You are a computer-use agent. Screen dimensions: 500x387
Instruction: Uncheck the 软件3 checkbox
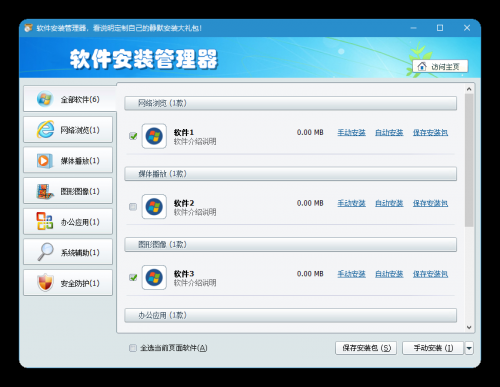point(133,277)
